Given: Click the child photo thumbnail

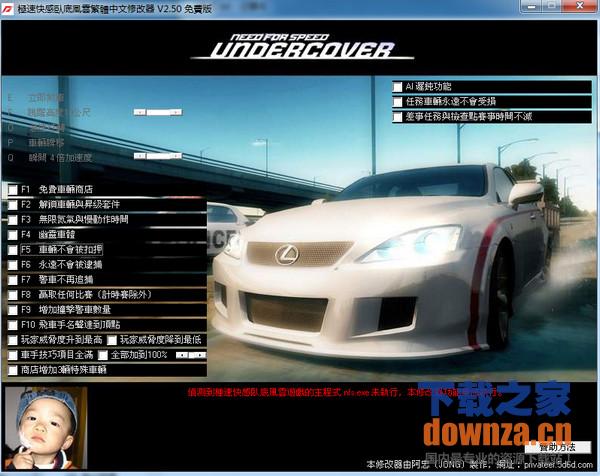Looking at the screenshot, I should pyautogui.click(x=46, y=428).
